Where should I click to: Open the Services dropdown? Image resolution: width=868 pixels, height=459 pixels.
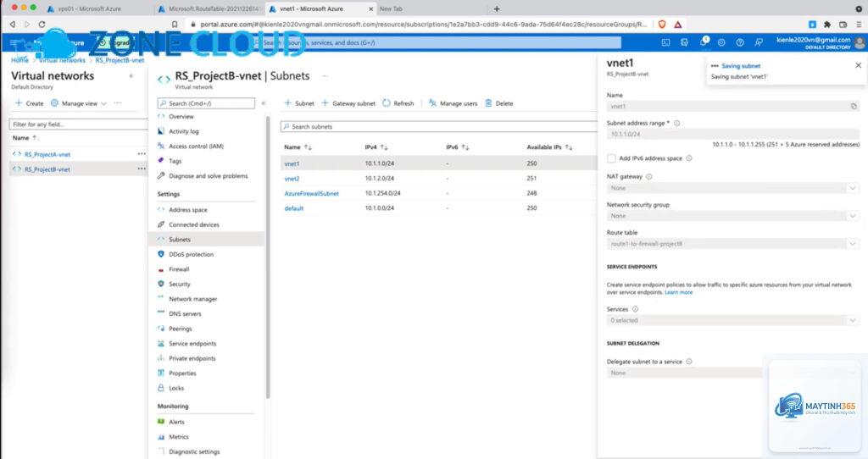(x=733, y=320)
